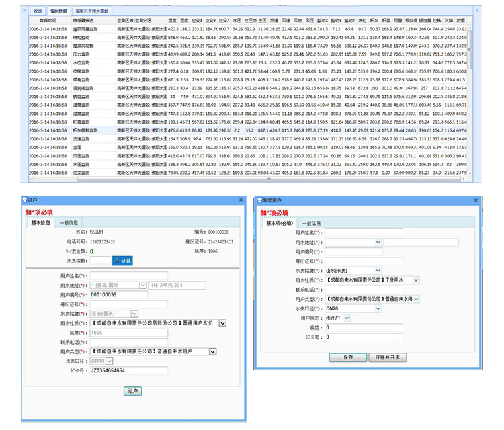Click the 过户 submit button

(133, 391)
